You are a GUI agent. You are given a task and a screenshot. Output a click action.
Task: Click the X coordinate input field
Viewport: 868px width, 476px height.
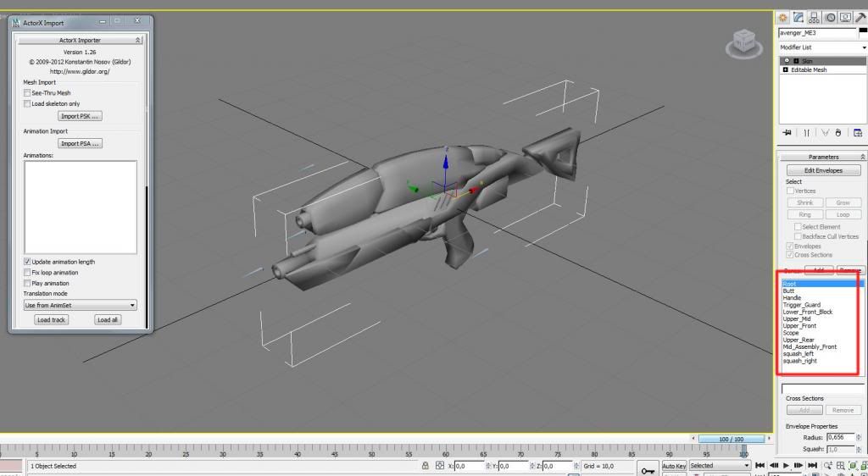[469, 466]
